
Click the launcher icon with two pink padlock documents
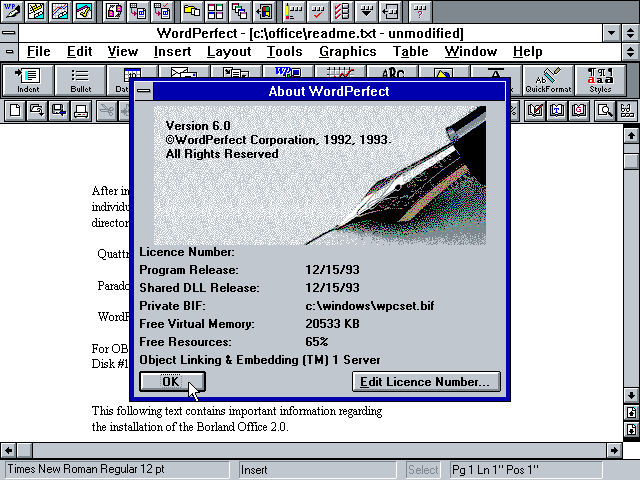coord(114,11)
